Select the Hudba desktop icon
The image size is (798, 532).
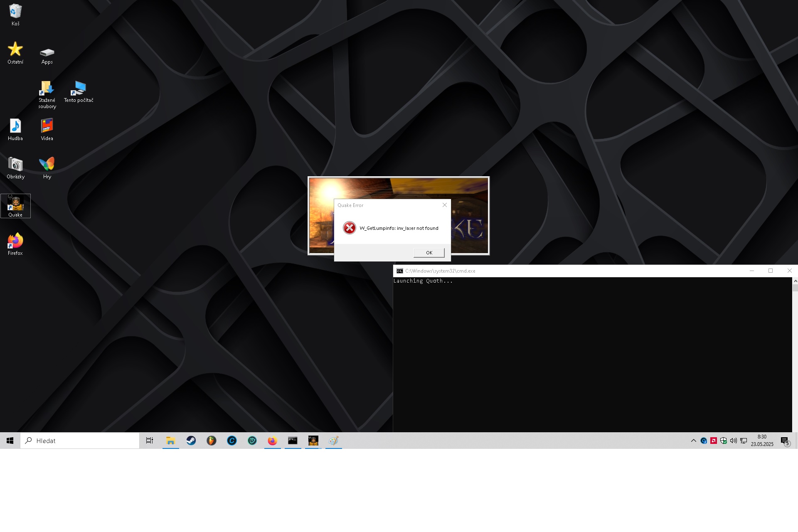[x=15, y=130]
